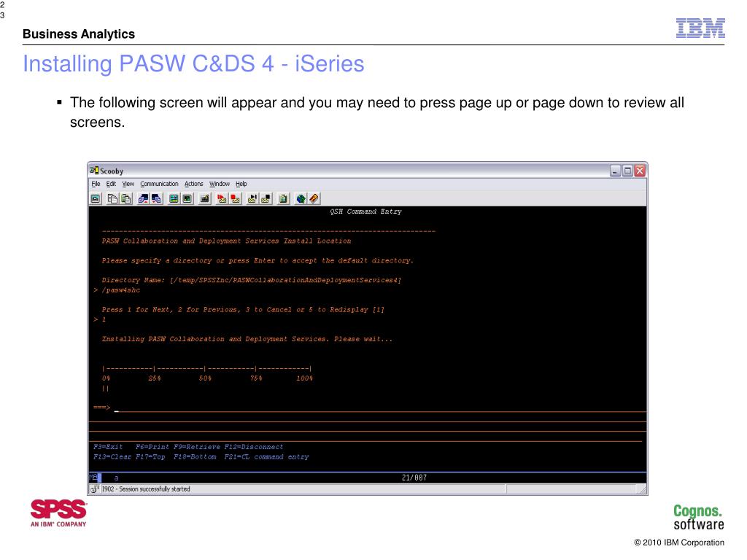Click the Scooby window title icon

[94, 171]
